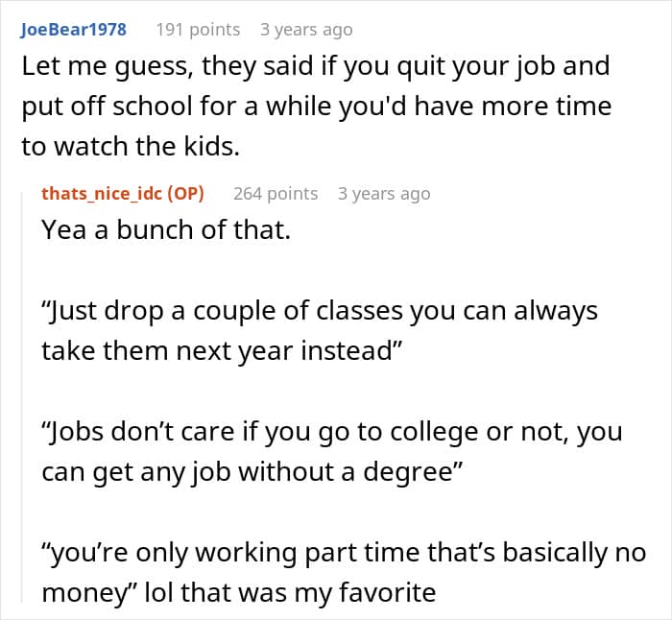The width and height of the screenshot is (672, 620).
Task: Click the line starting "Let me guess"
Action: point(316,67)
